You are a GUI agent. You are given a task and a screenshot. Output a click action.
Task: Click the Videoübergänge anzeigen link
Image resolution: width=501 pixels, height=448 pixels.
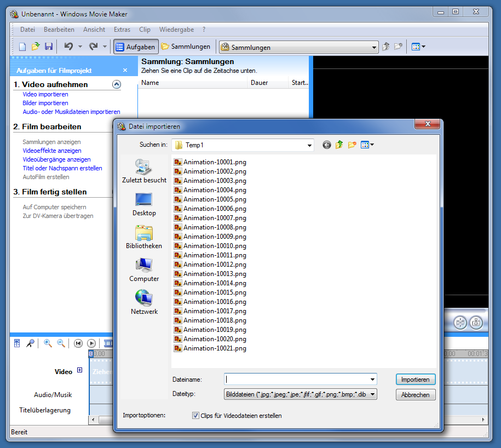tap(56, 159)
